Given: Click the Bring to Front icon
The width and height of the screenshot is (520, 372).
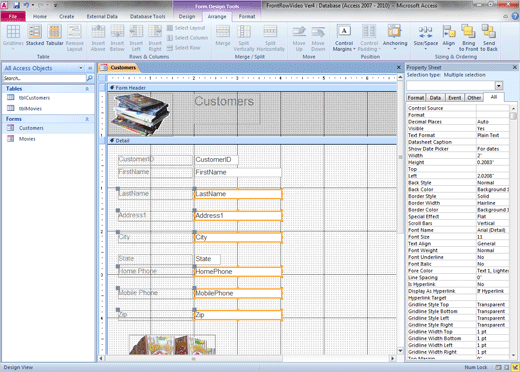Looking at the screenshot, I should 468,38.
